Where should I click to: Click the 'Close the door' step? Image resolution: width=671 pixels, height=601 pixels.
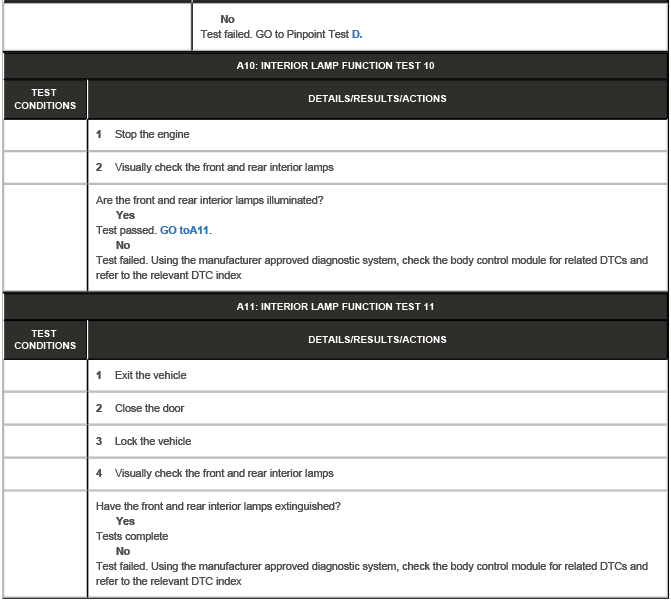[149, 408]
